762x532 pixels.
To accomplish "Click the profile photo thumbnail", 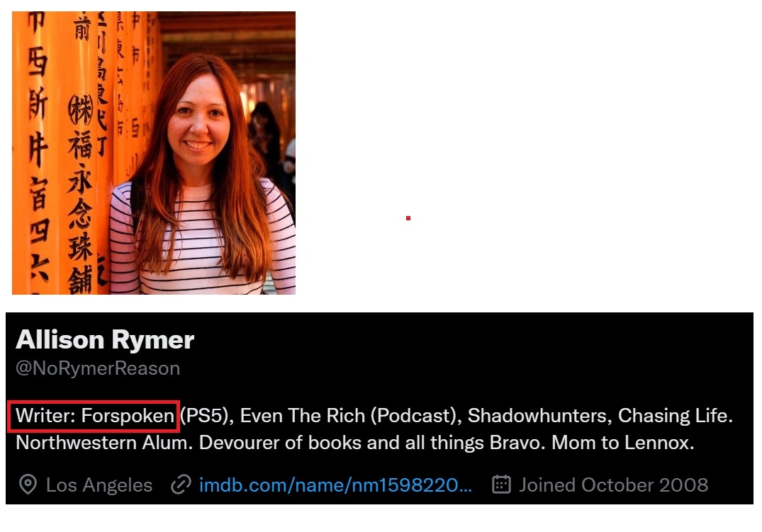I will (x=154, y=152).
